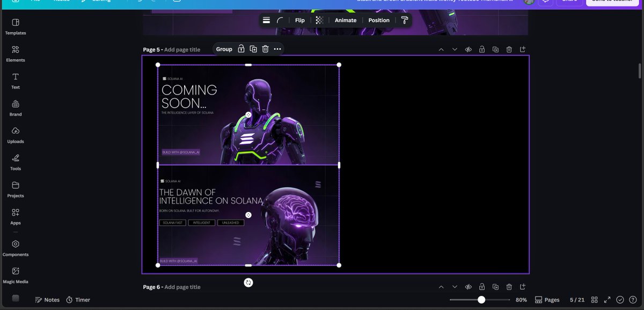This screenshot has height=310, width=644.
Task: Add a new page after Page 5
Action: click(x=523, y=49)
